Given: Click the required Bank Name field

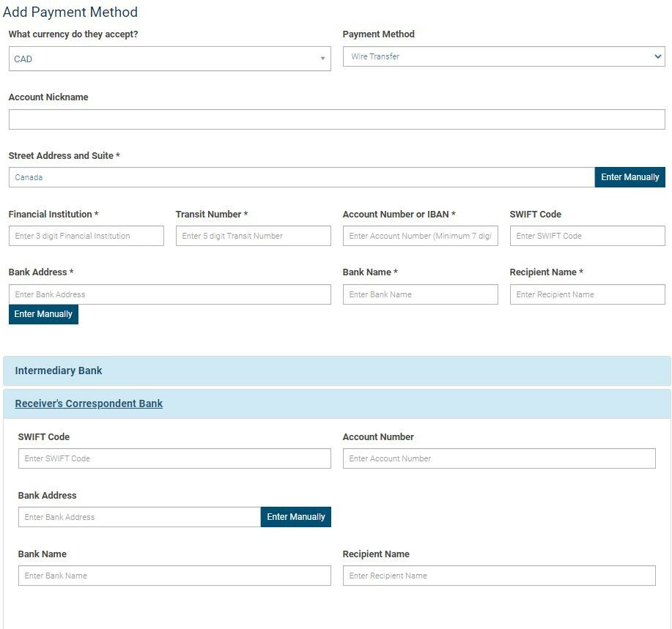Looking at the screenshot, I should click(x=420, y=294).
